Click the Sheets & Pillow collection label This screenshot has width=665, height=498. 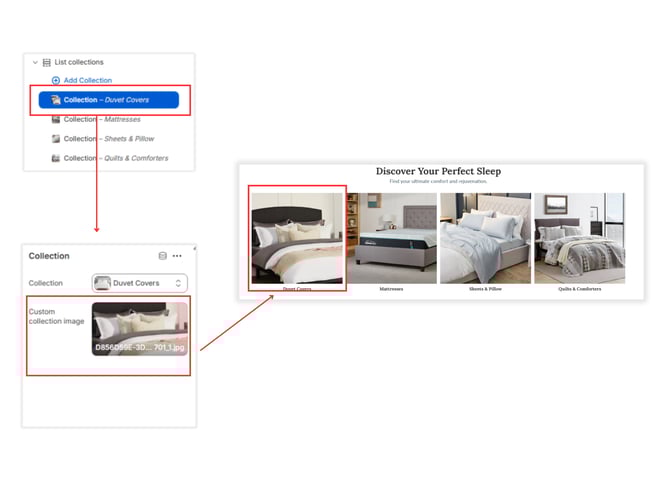coord(485,289)
